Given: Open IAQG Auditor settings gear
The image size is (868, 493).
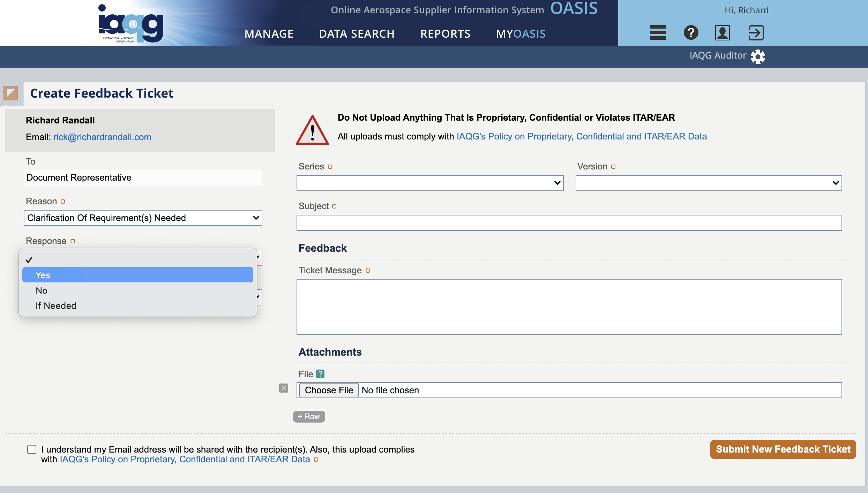Looking at the screenshot, I should [758, 56].
